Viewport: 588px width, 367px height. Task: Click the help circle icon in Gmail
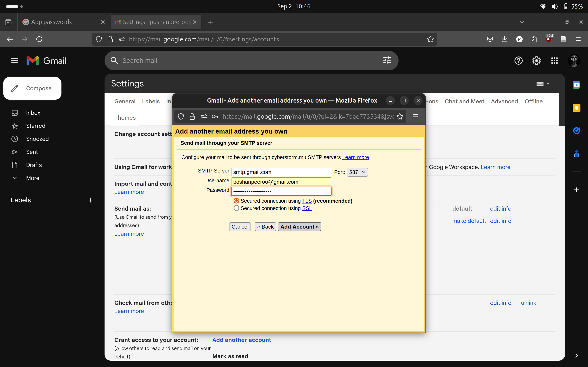(518, 61)
